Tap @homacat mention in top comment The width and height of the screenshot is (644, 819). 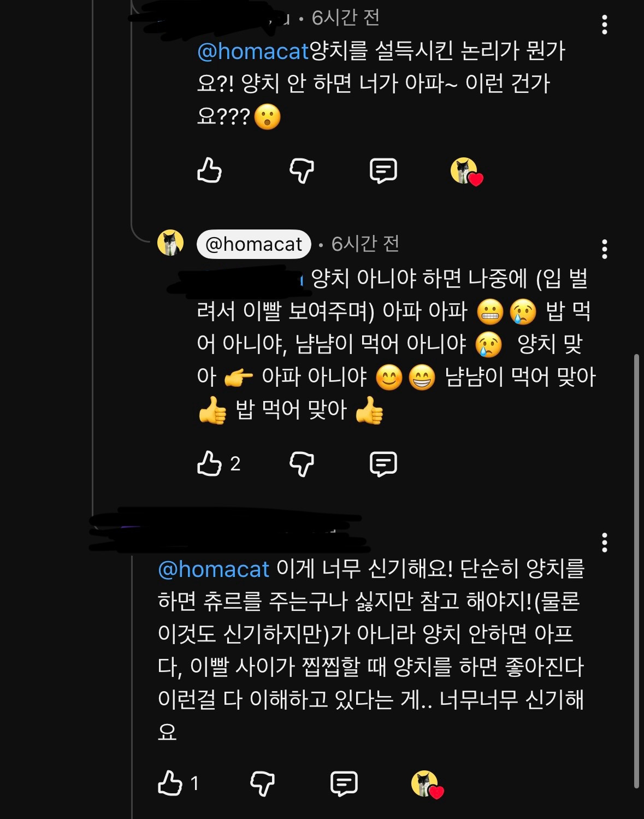tap(253, 51)
